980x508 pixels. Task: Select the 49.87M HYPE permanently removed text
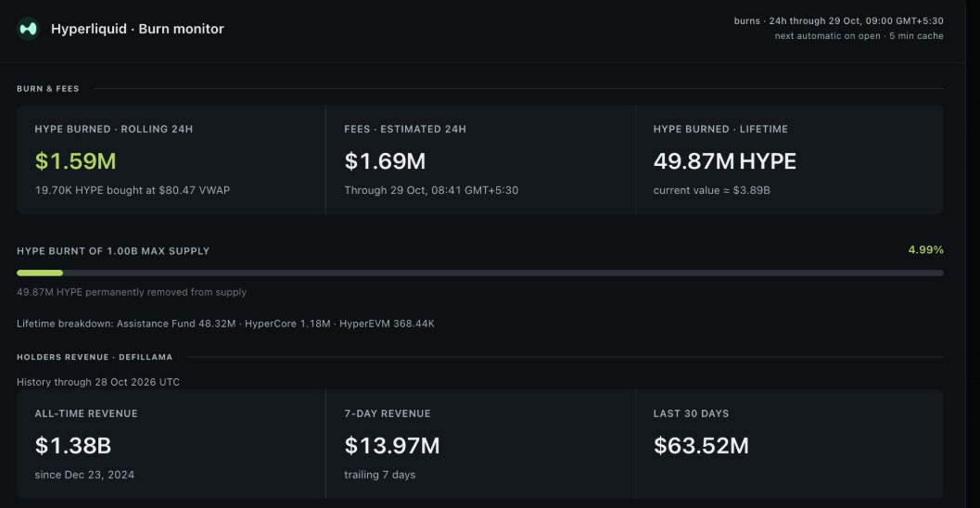(132, 292)
